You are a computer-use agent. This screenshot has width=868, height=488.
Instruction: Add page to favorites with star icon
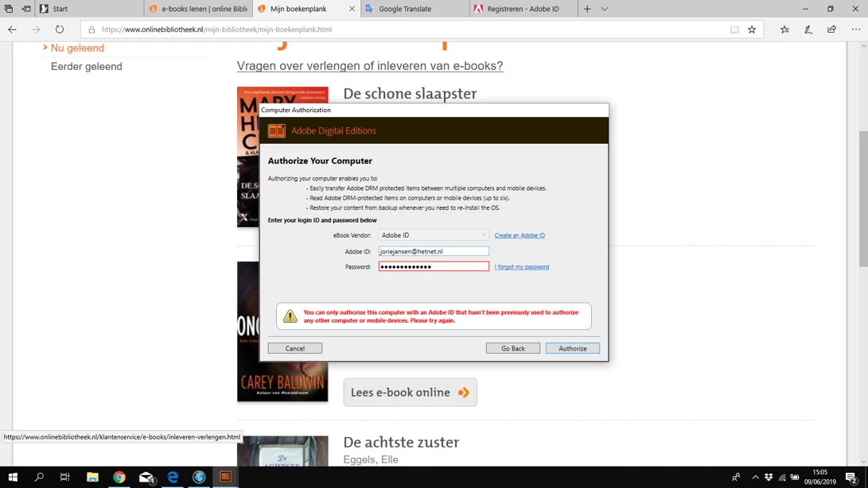tap(752, 29)
